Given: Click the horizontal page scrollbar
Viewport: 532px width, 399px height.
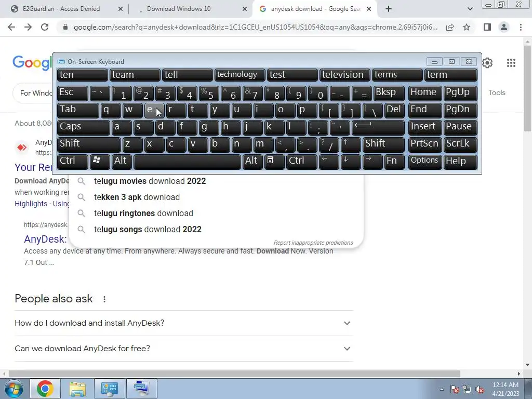Looking at the screenshot, I should click(234, 374).
